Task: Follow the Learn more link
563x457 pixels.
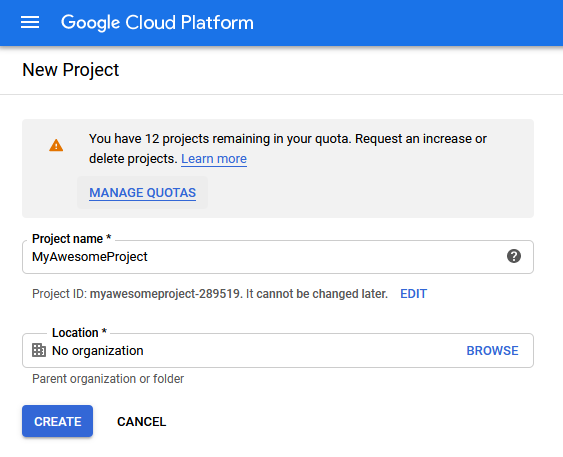Action: coord(214,159)
